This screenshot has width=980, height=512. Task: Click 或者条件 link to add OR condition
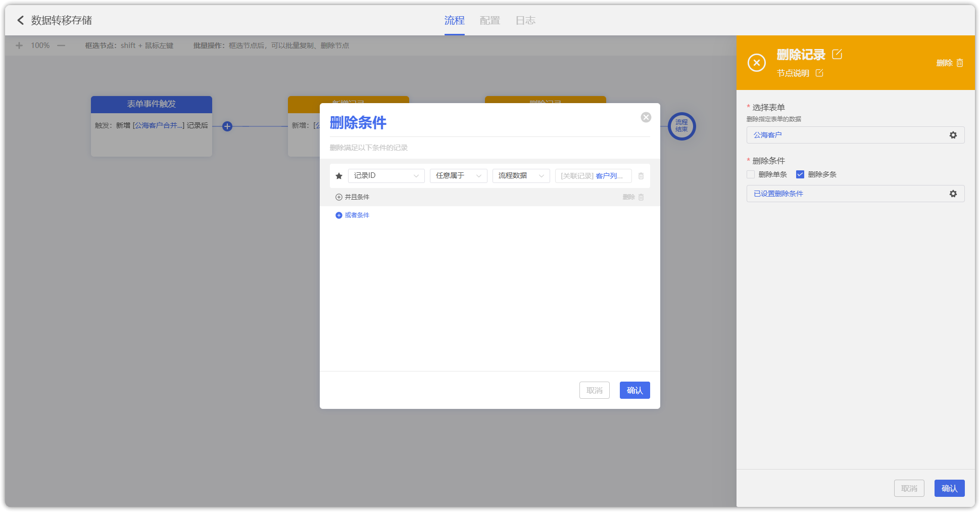353,215
